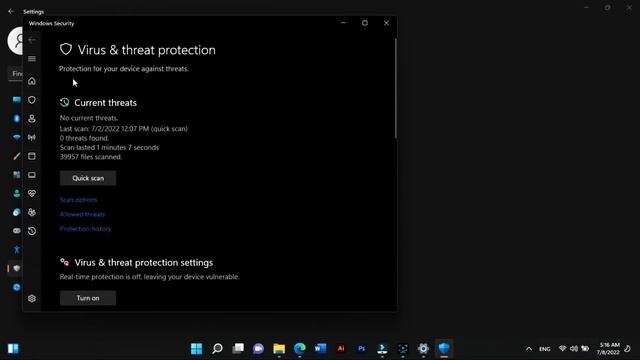Screen dimensions: 640x360
Task: Launch Chat app from taskbar
Action: point(258,349)
